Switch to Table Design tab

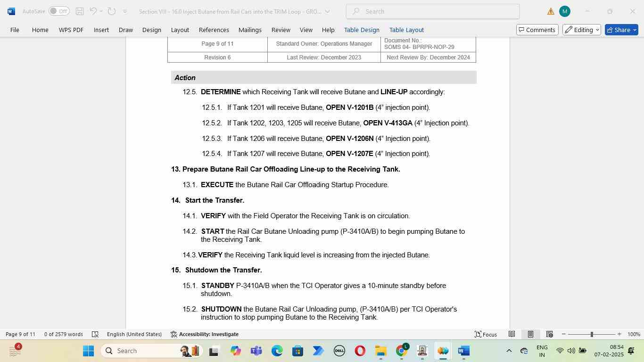pyautogui.click(x=362, y=30)
